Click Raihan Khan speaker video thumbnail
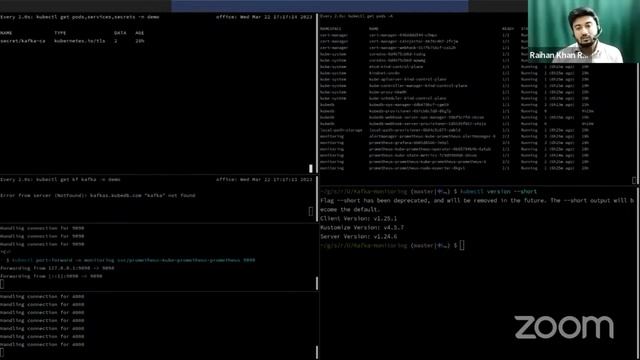The image size is (640, 360). (x=584, y=31)
